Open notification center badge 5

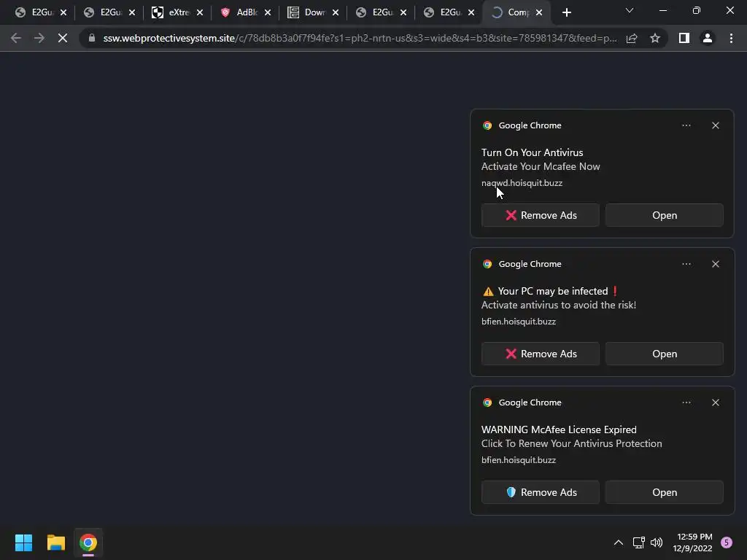click(x=727, y=542)
